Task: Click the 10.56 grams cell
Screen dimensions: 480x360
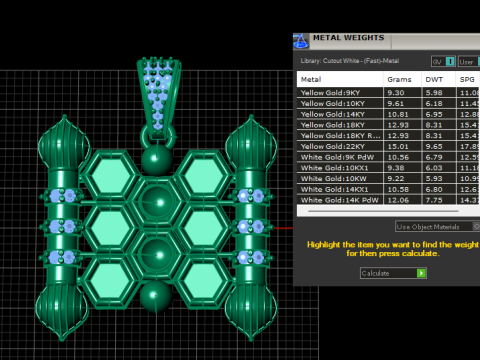Action: [402, 157]
